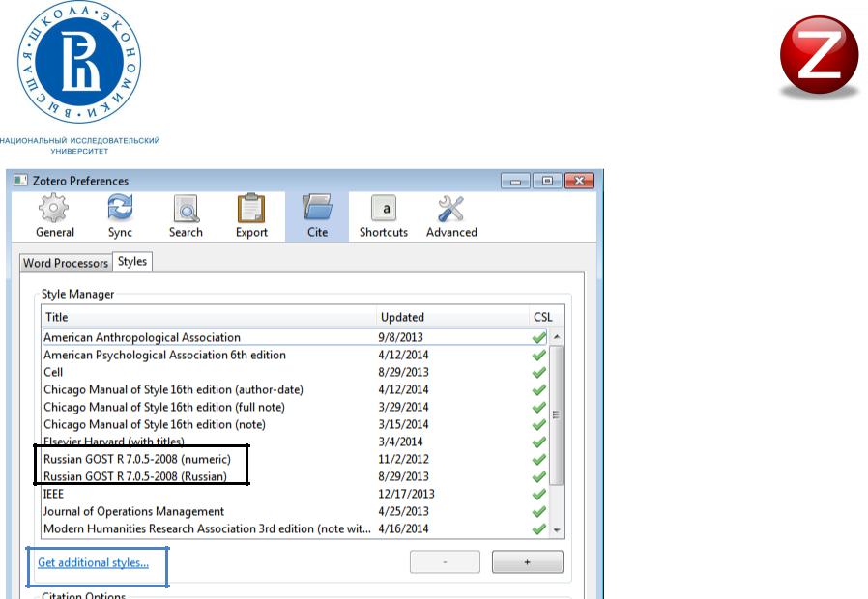Select the Styles tab
868x599 pixels.
click(x=132, y=262)
